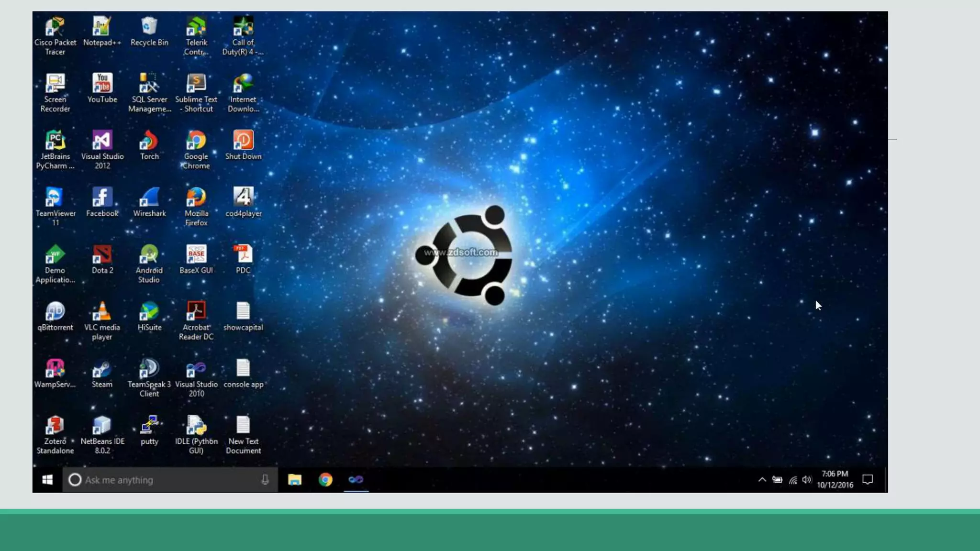Click the Mozilla Firefox desktop icon
Image resolution: width=980 pixels, height=551 pixels.
click(x=196, y=198)
